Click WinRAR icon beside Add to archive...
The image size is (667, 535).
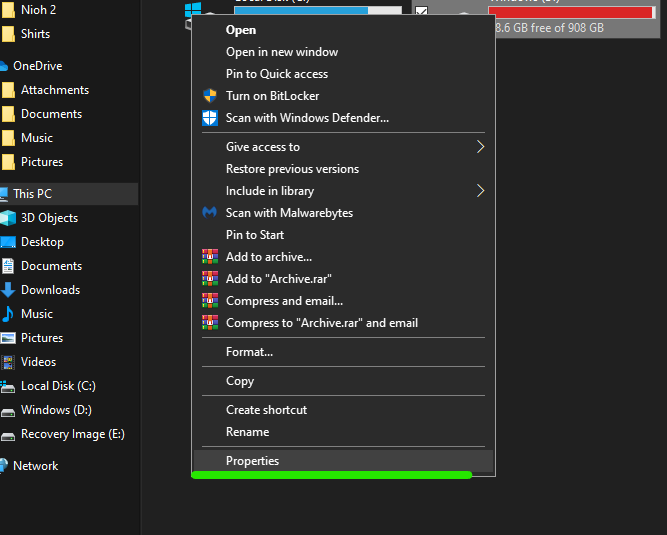tap(210, 256)
